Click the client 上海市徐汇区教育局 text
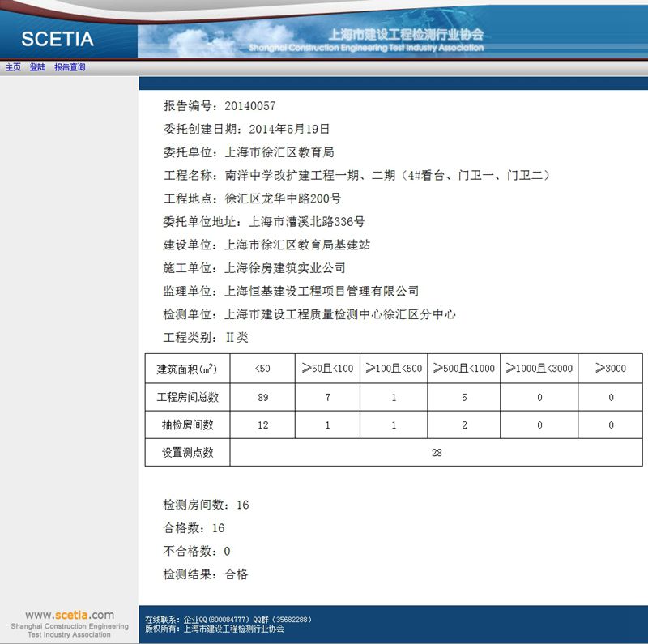This screenshot has height=644, width=648. click(x=279, y=152)
